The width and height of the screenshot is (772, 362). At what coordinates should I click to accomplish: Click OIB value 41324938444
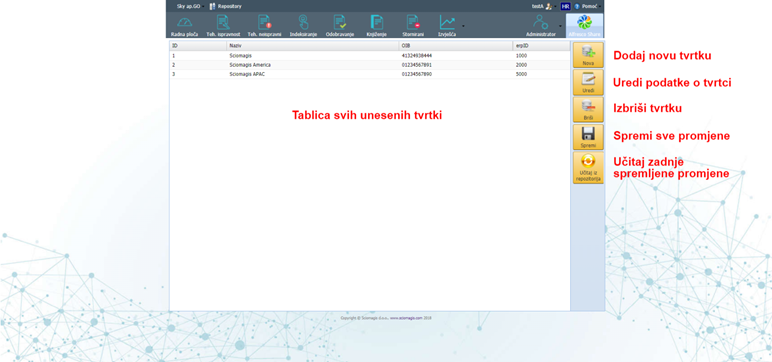(x=417, y=56)
